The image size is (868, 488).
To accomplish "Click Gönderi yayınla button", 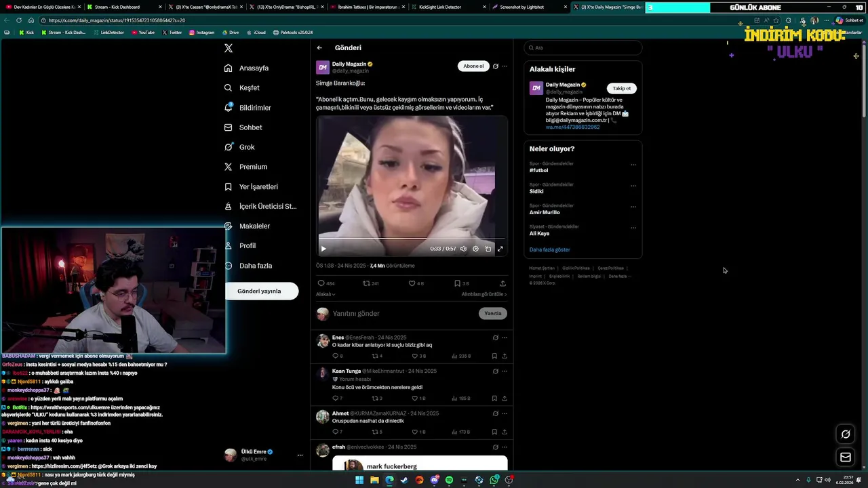I will click(x=262, y=291).
